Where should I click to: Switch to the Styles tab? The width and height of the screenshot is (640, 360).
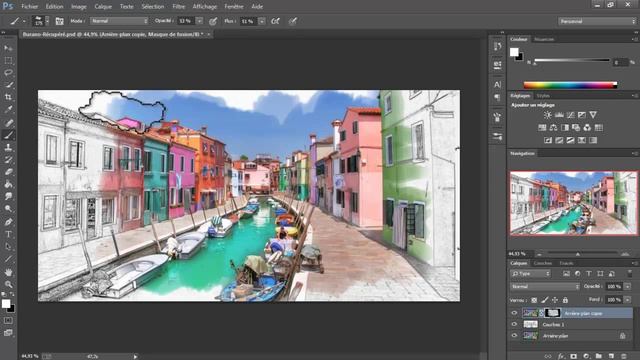[x=543, y=96]
